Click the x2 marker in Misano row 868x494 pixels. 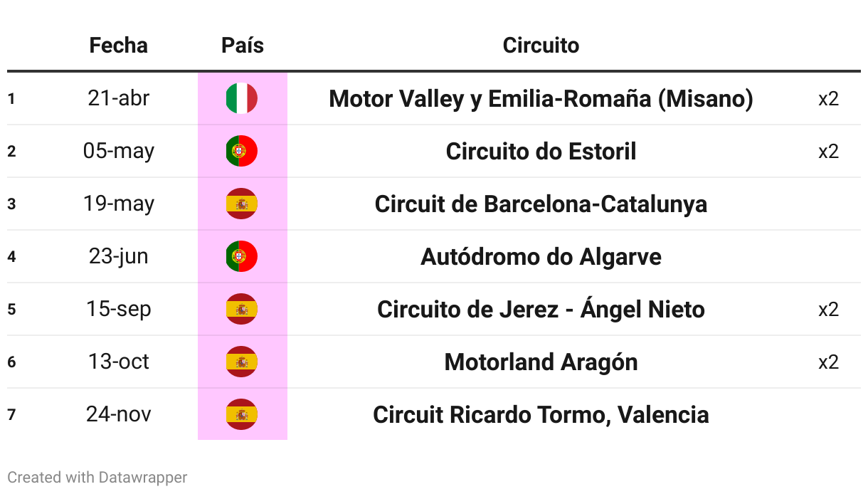point(828,98)
